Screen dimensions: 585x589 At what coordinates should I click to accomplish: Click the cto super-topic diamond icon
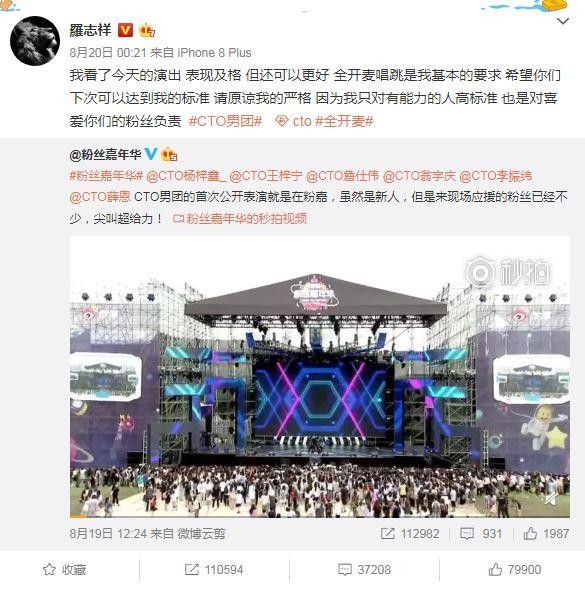pos(281,121)
